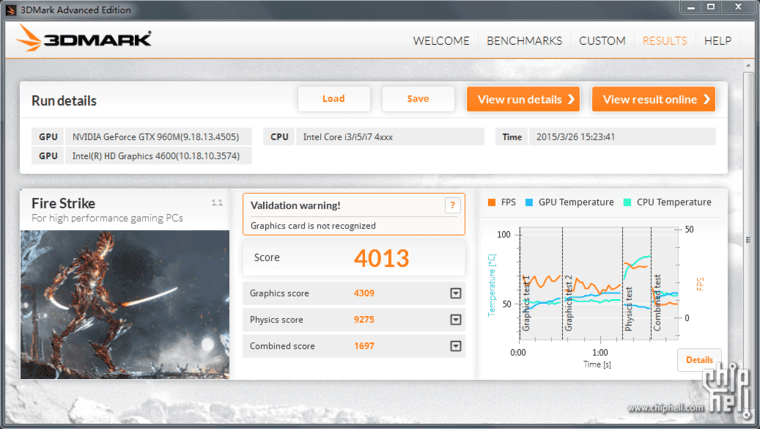
Task: Click View result online button
Action: coord(653,99)
